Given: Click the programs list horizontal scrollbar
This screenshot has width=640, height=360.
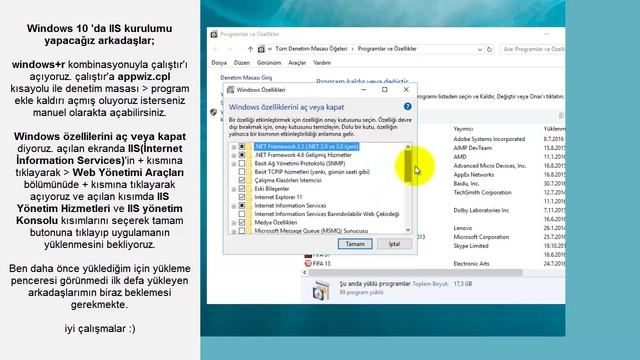Looking at the screenshot, I should pyautogui.click(x=416, y=273).
